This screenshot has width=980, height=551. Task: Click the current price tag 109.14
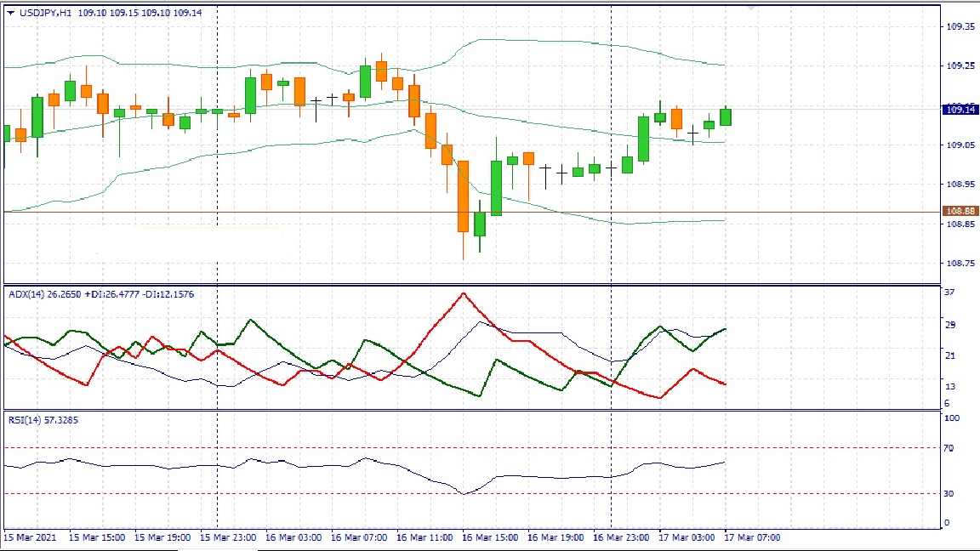pos(960,109)
